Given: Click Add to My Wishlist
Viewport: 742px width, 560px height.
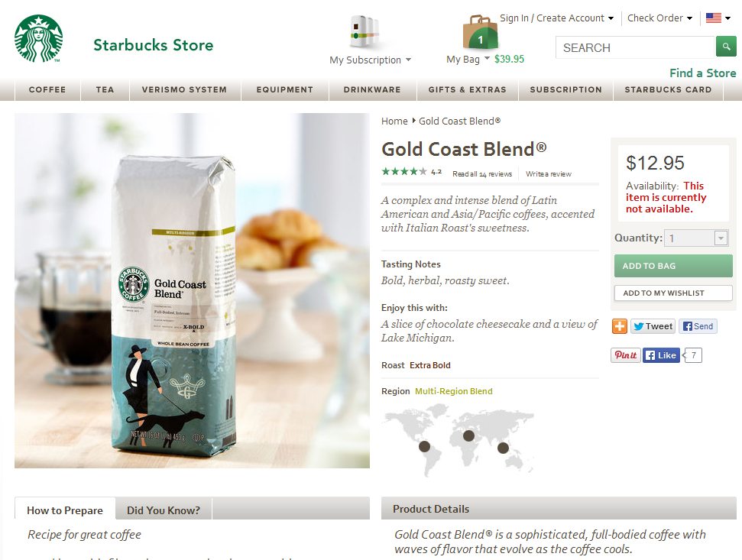Looking at the screenshot, I should pyautogui.click(x=673, y=293).
